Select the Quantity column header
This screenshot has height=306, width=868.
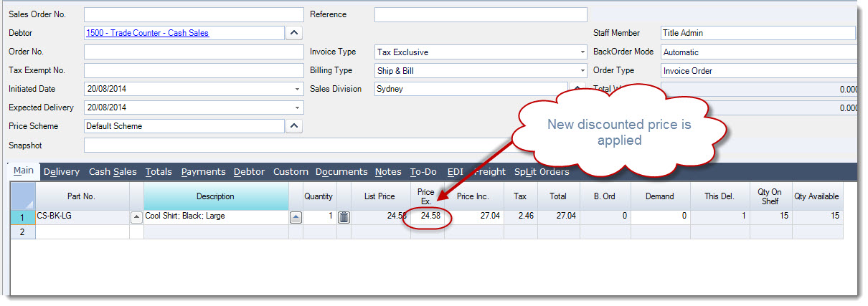click(319, 196)
